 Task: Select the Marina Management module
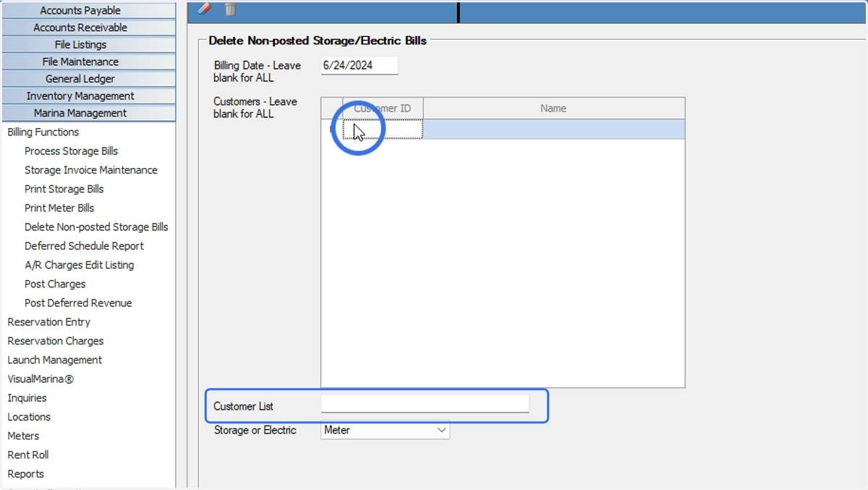coord(88,113)
